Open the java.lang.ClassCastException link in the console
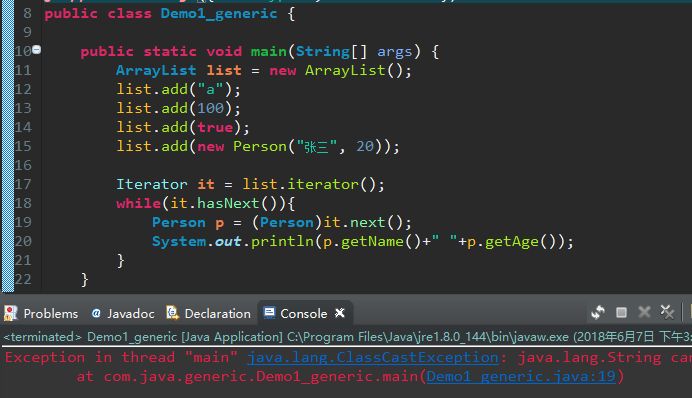The height and width of the screenshot is (398, 692). pyautogui.click(x=373, y=357)
